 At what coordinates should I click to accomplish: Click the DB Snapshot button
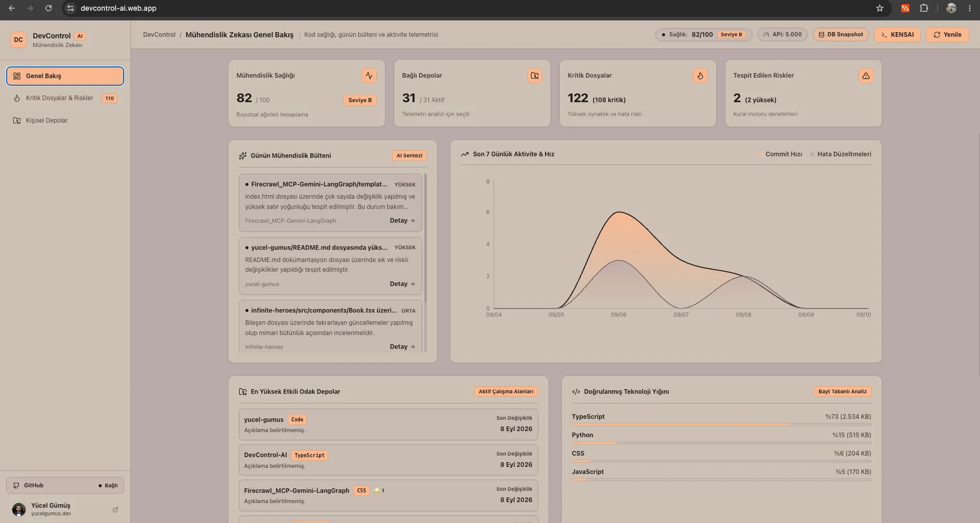click(x=840, y=35)
